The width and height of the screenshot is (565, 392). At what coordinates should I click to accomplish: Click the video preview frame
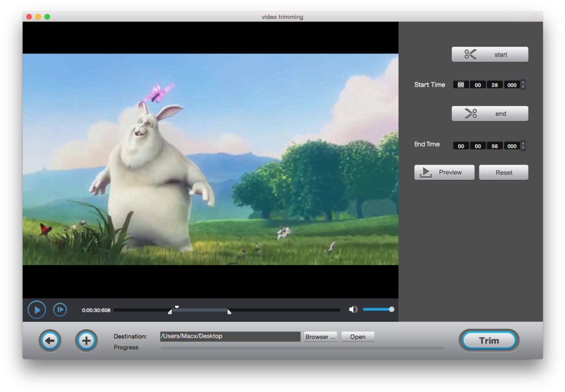point(210,159)
